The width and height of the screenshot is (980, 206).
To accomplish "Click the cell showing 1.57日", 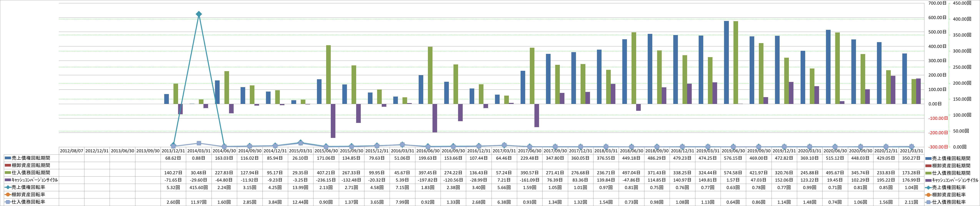I will point(733,180).
